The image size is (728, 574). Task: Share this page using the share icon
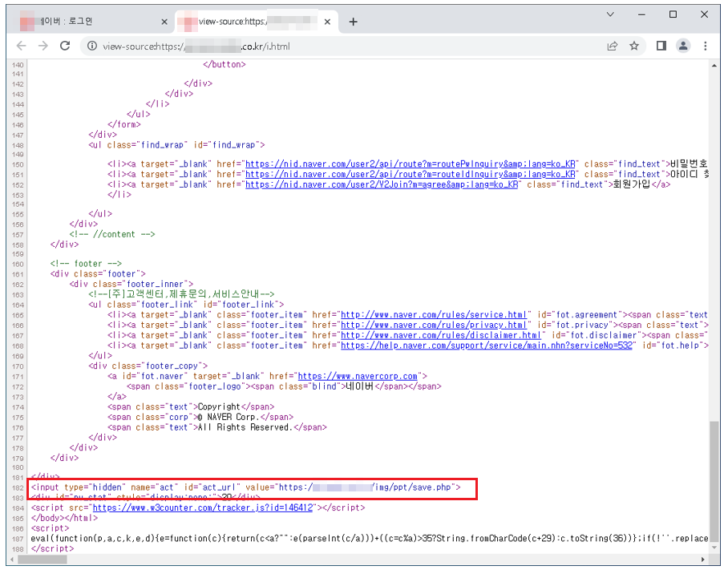coord(613,46)
